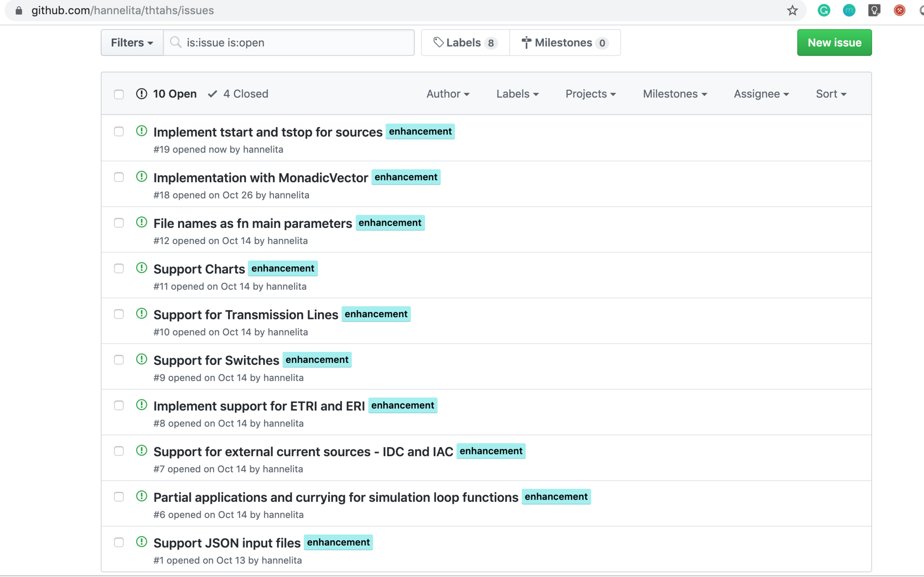Open the Sort dropdown menu

pos(830,94)
